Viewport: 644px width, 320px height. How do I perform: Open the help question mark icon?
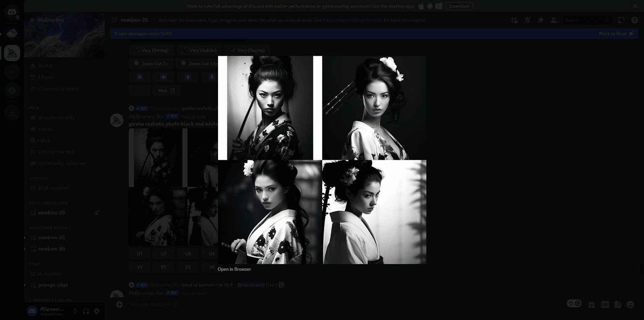[635, 20]
